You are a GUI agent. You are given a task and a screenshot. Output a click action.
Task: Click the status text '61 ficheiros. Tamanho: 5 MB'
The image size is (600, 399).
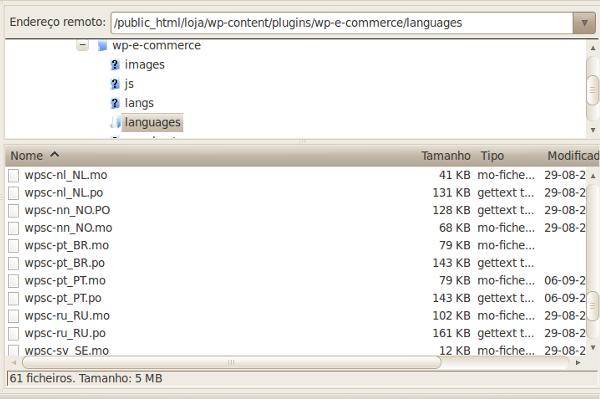[x=86, y=378]
